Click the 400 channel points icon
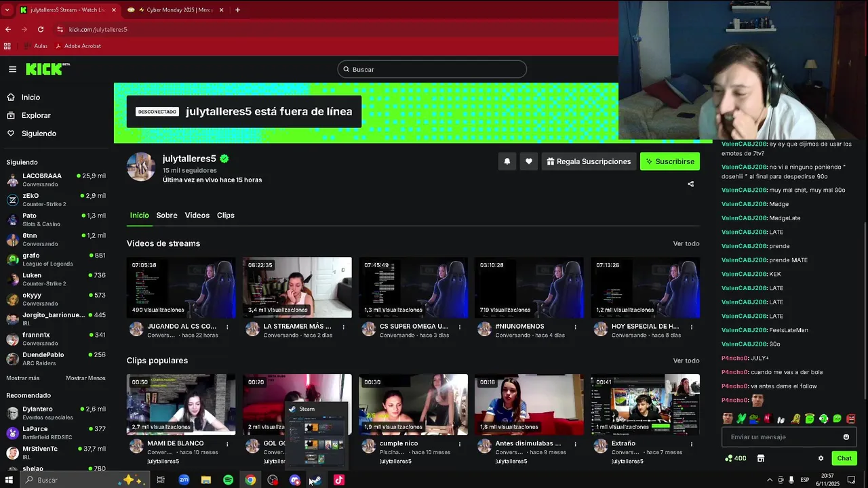This screenshot has width=868, height=488. (736, 458)
